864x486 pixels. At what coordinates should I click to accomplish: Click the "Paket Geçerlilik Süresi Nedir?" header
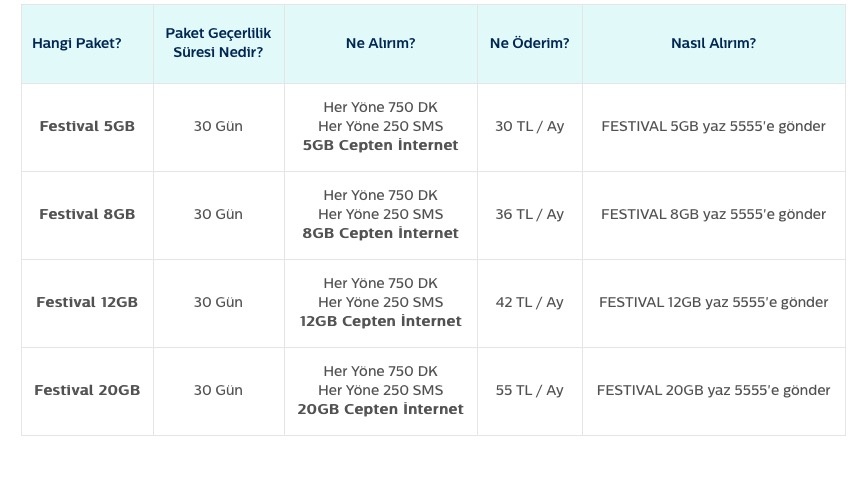pos(218,43)
